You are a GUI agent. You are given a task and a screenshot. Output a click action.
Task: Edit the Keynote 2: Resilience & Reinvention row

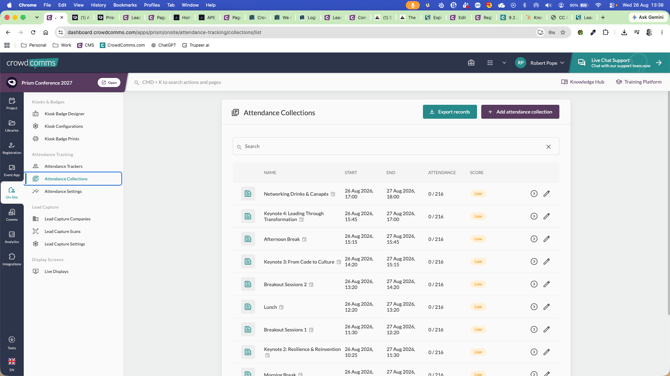[547, 352]
